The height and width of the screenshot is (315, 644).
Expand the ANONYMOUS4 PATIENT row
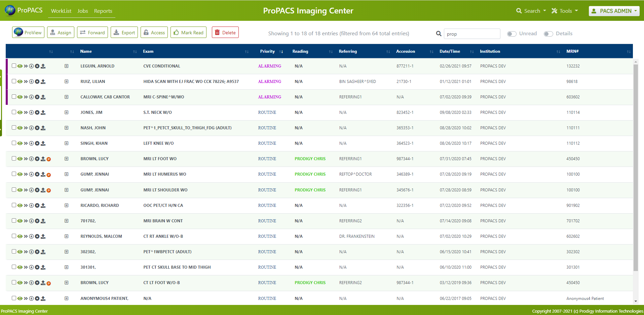click(67, 299)
